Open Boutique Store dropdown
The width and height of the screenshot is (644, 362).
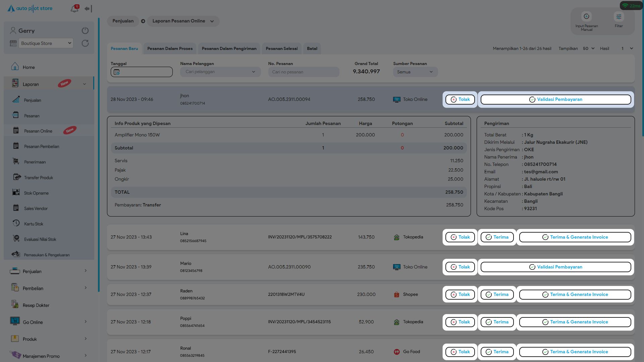tap(46, 43)
